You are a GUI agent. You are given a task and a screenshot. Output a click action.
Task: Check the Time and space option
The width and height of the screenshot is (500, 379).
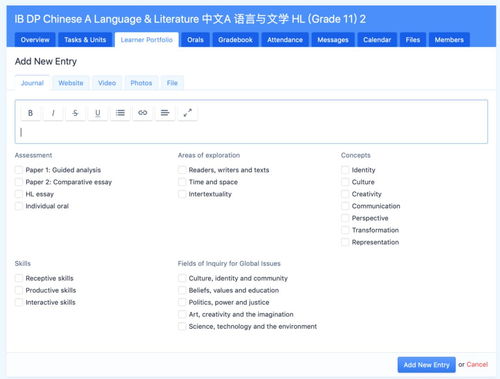click(x=182, y=182)
